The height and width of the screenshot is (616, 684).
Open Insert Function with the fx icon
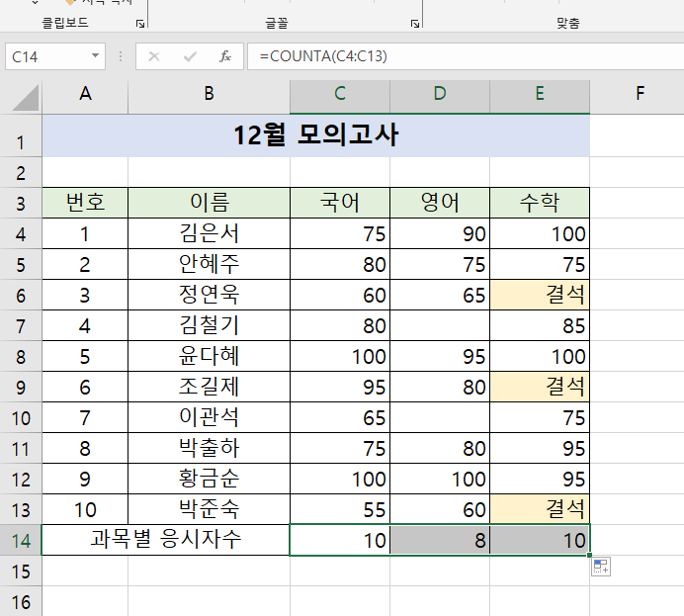(x=225, y=56)
